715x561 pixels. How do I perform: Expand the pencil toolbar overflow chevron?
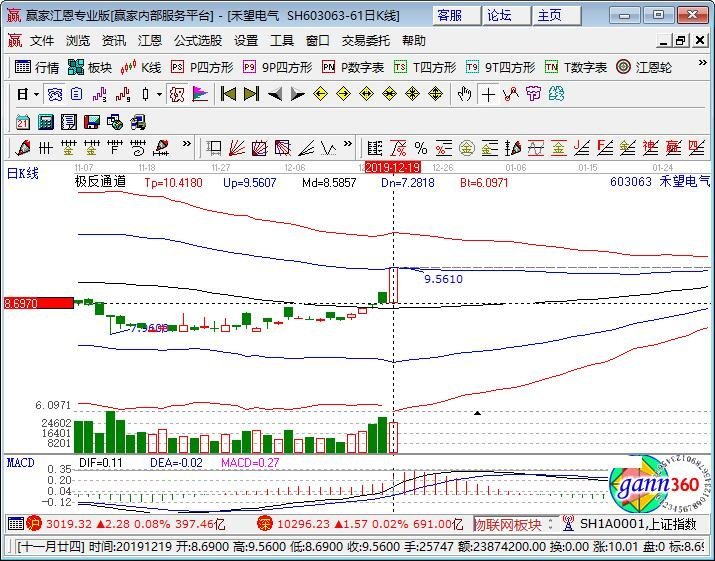186,144
